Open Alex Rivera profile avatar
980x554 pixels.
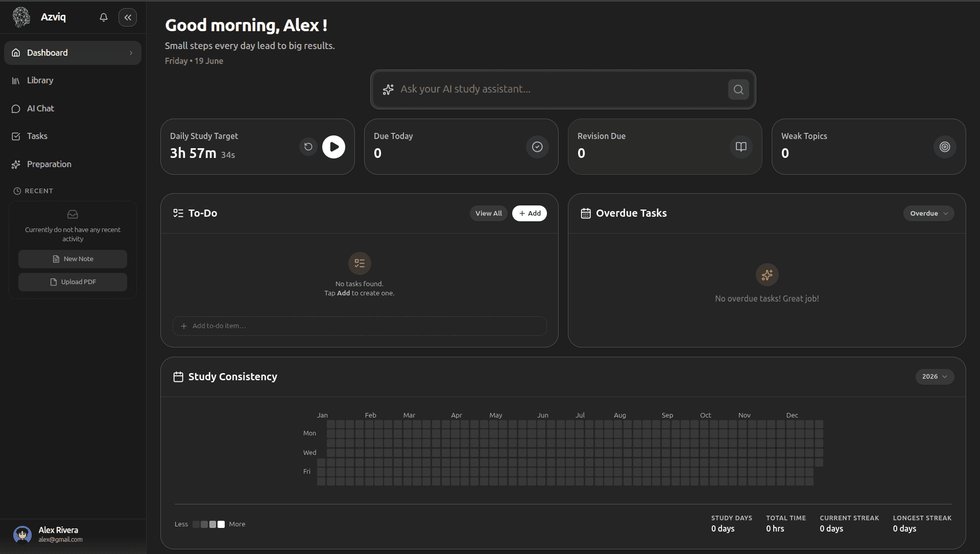coord(22,535)
